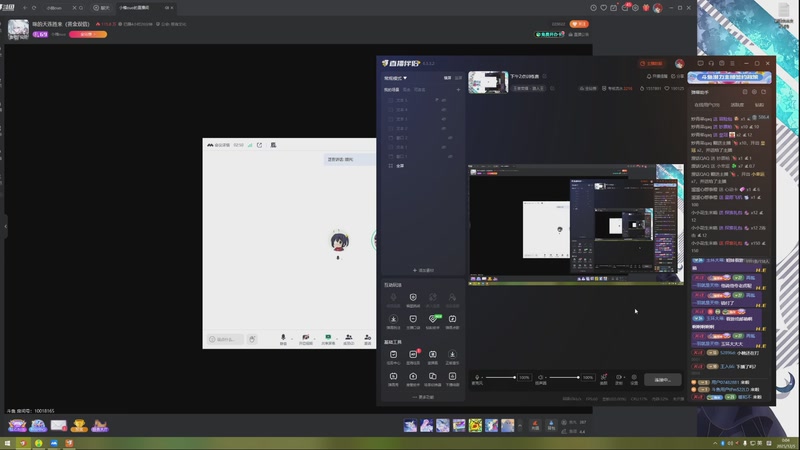Click the orange follow button below streamer name
Screen dimensions: 800x450
coord(88,34)
